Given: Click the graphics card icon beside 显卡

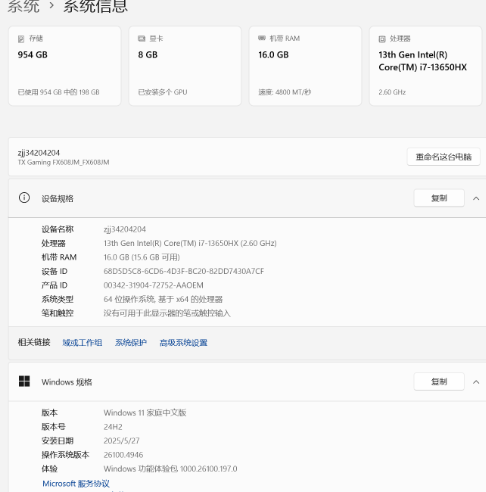Looking at the screenshot, I should click(142, 39).
